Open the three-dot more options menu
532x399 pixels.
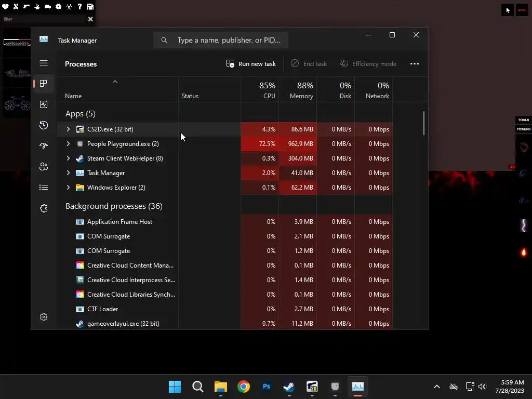pos(414,64)
